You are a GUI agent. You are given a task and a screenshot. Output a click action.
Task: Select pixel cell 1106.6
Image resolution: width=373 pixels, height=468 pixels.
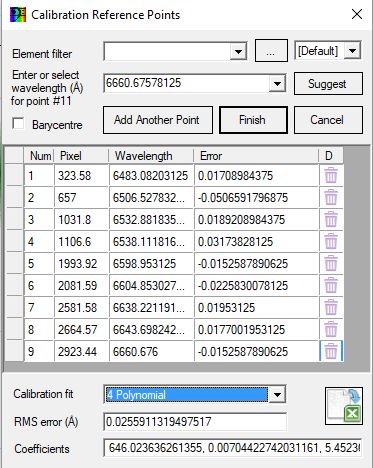82,242
